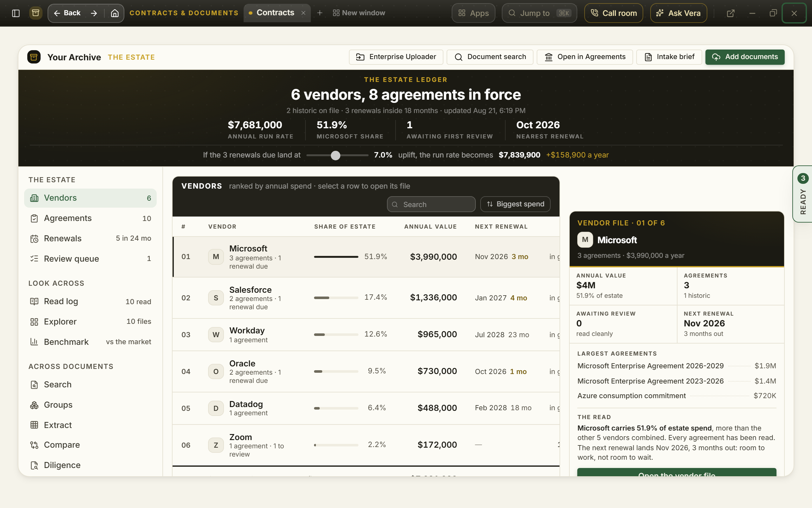This screenshot has width=812, height=508.
Task: Click the Datadog D avatar
Action: click(x=216, y=408)
